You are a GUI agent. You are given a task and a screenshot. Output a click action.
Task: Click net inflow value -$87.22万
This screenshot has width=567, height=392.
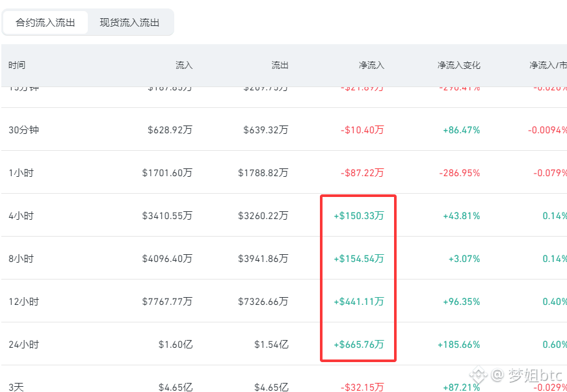pyautogui.click(x=362, y=173)
